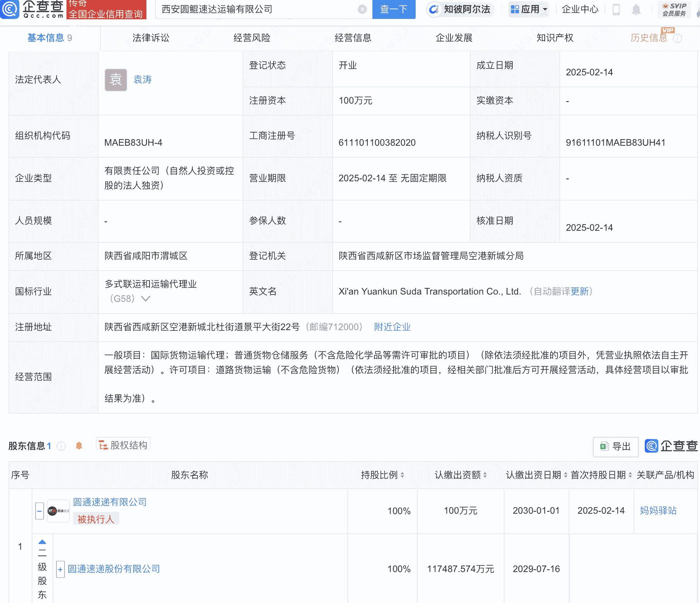The image size is (700, 603).
Task: Click the mobile phone icon in header
Action: pyautogui.click(x=617, y=10)
